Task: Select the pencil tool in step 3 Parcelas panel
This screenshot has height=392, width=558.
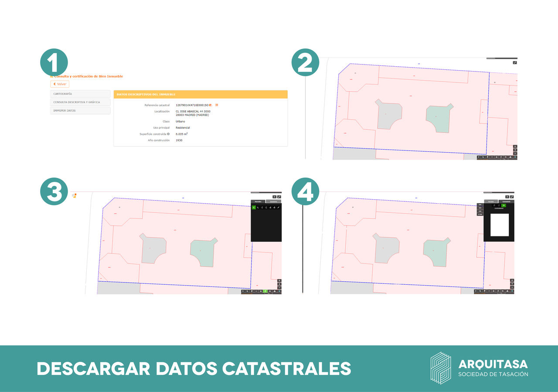Action: click(278, 208)
